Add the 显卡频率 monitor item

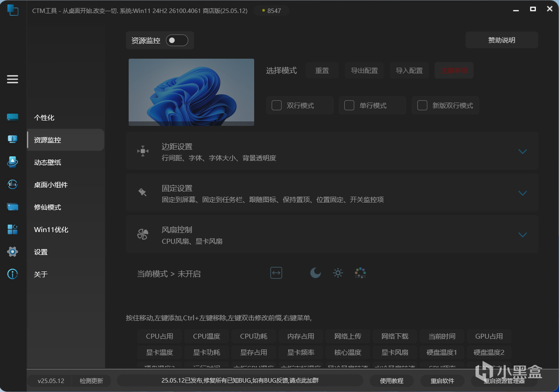pyautogui.click(x=301, y=352)
